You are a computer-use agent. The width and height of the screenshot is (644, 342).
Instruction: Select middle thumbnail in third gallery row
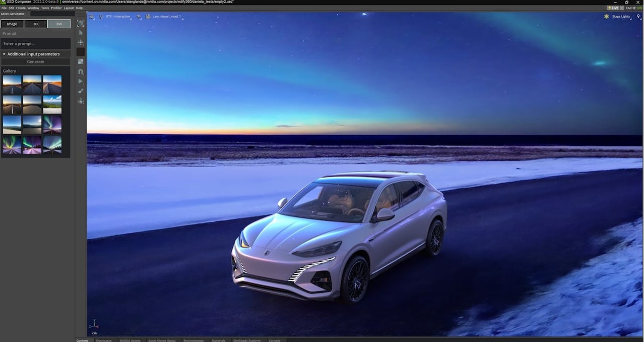click(x=32, y=125)
